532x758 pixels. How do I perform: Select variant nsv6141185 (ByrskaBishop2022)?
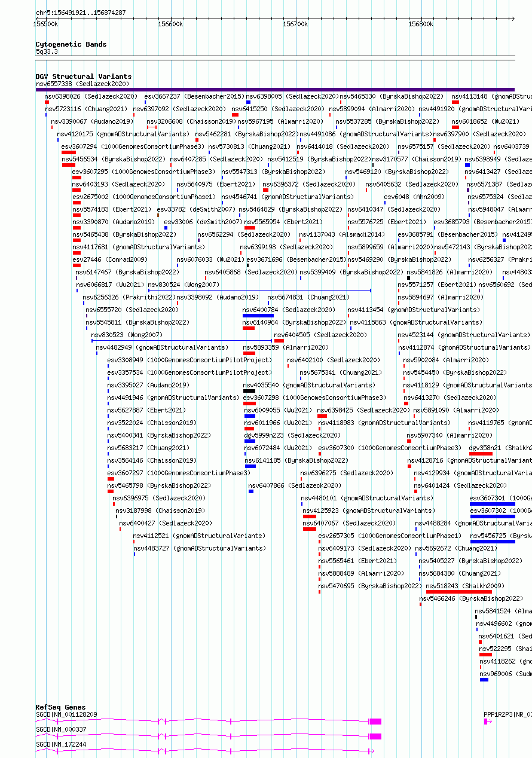296,460
